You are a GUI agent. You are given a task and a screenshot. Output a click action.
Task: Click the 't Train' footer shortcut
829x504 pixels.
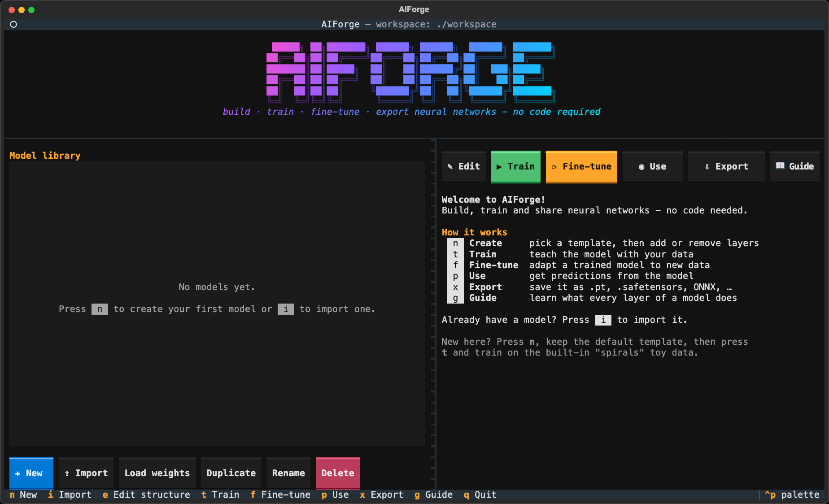click(220, 495)
